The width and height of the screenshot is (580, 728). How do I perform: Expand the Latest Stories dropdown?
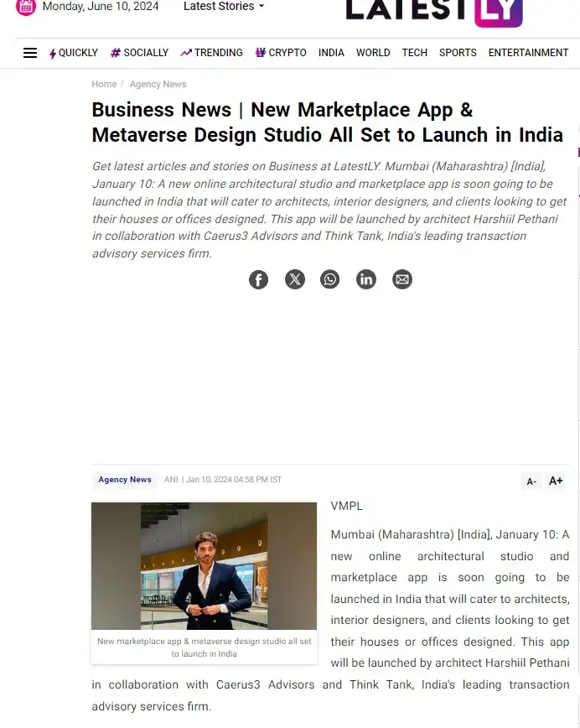click(224, 7)
